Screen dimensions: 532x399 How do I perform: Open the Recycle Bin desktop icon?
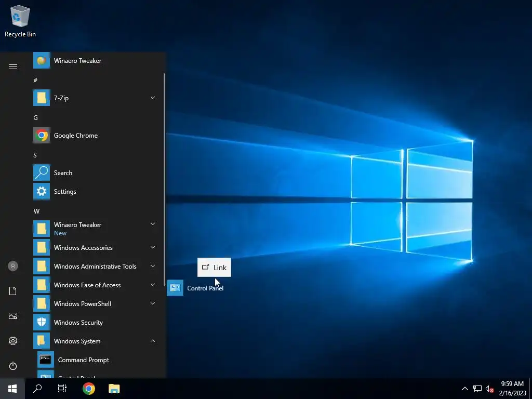tap(20, 21)
